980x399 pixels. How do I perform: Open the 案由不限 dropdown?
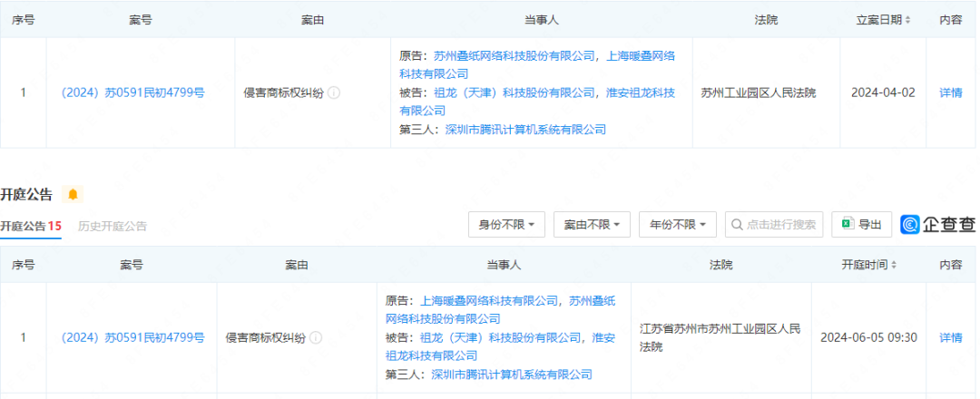[x=592, y=224]
